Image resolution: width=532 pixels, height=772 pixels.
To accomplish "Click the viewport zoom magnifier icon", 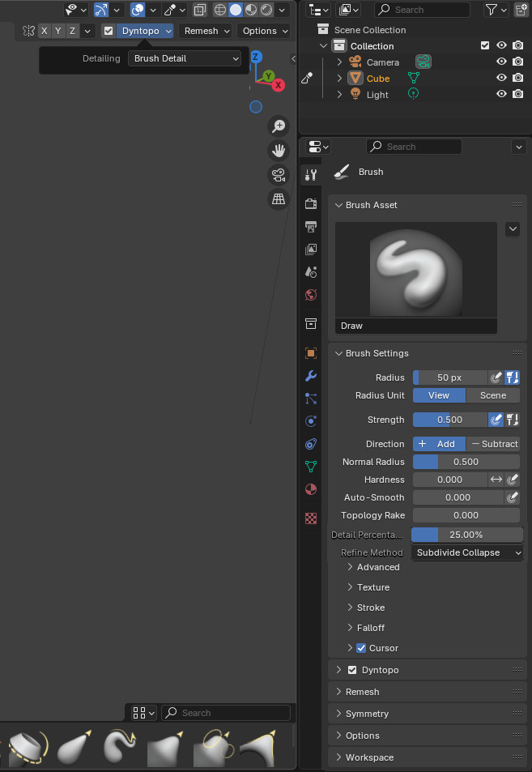I will pos(279,126).
